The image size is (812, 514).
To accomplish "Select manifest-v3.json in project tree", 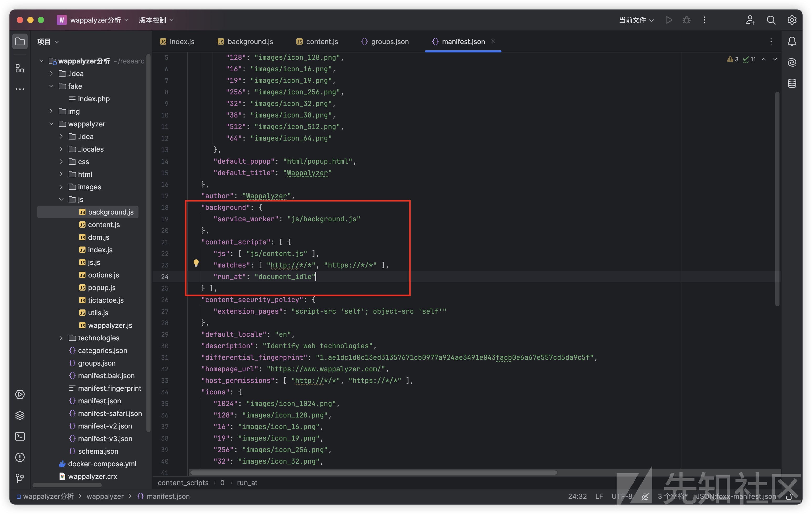I will click(x=105, y=438).
